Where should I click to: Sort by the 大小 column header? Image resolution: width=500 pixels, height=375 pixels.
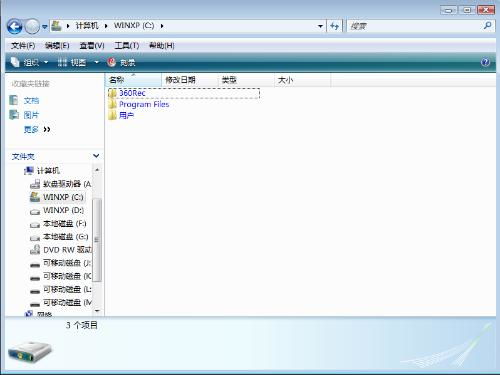click(302, 80)
